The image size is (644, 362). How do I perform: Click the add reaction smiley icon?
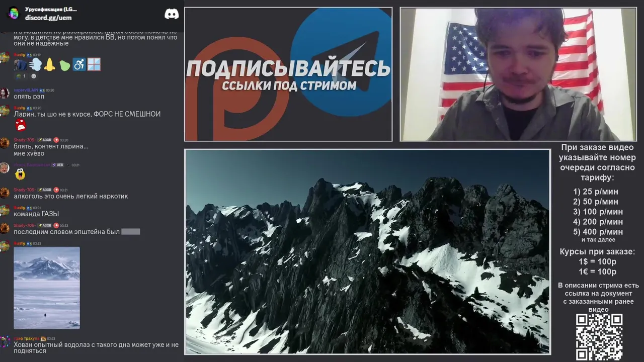point(34,76)
